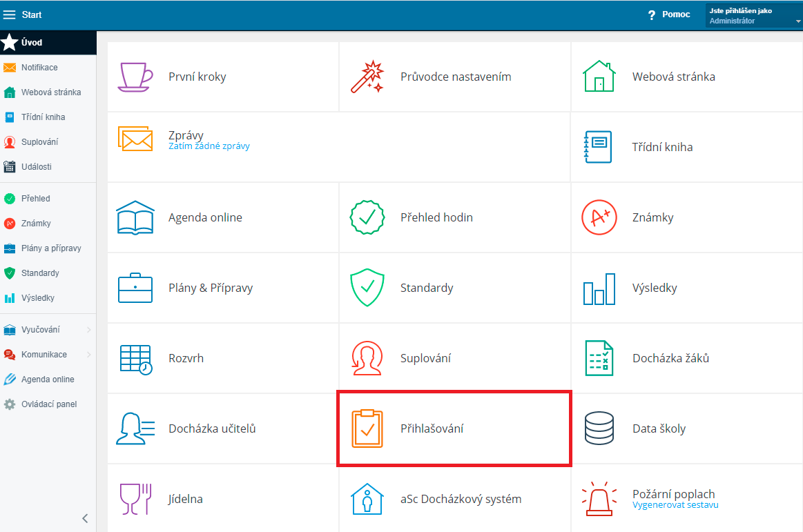Click the Pomoc help button
The height and width of the screenshot is (532, 803).
pos(669,14)
